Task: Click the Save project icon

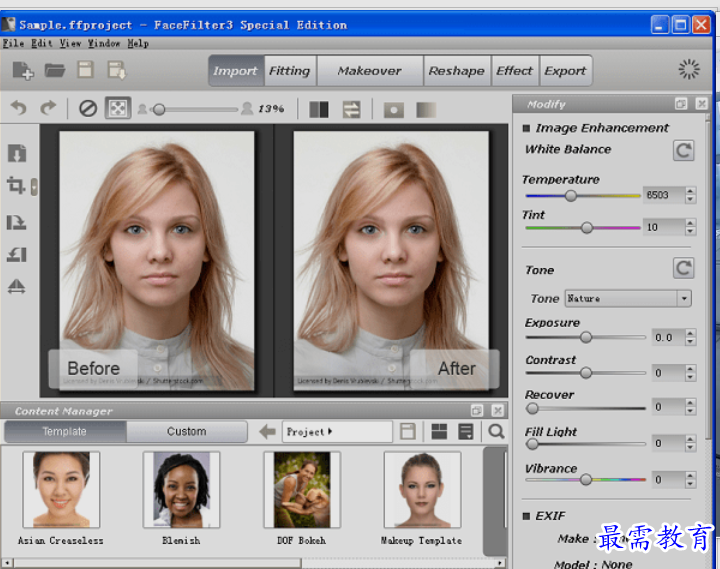Action: [85, 70]
